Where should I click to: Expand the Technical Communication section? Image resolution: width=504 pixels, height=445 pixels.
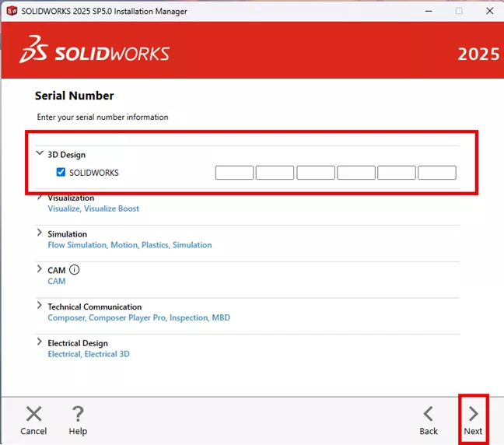tap(40, 305)
